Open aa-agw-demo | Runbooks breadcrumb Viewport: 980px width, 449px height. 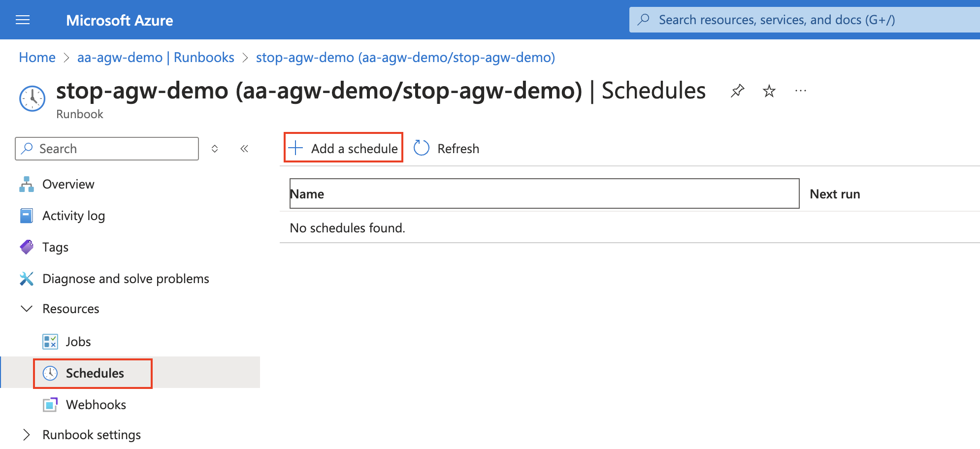156,58
